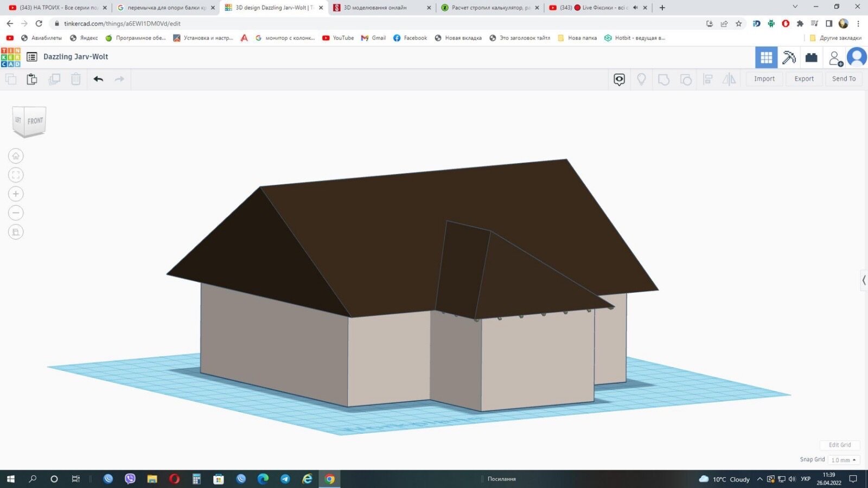Click the Ungroup shapes tool

(686, 80)
